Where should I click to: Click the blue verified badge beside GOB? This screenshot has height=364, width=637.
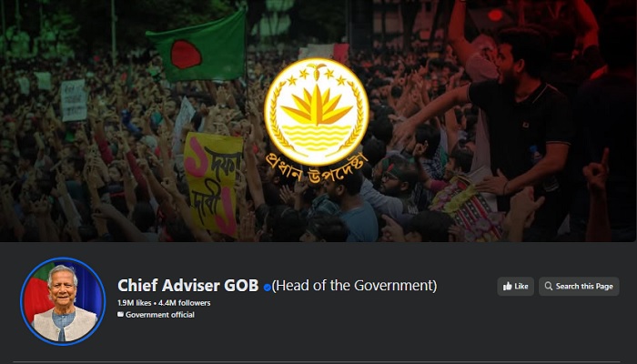(x=267, y=288)
